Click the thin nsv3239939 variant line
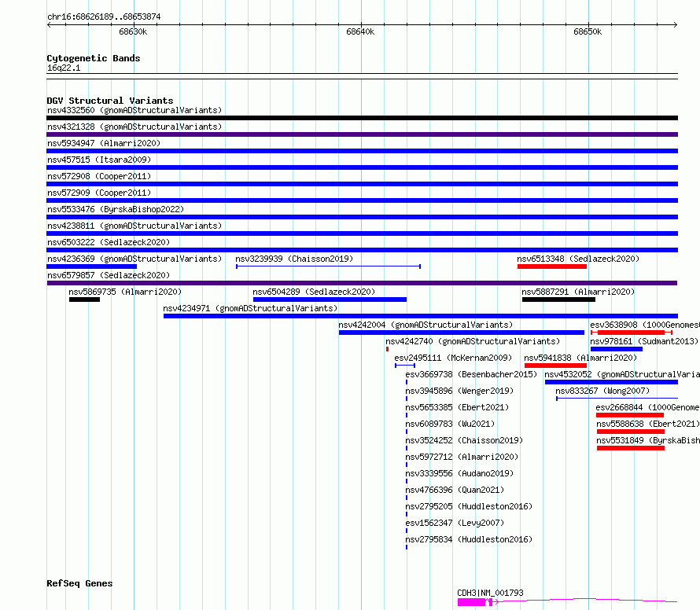The image size is (700, 610). pos(328,266)
